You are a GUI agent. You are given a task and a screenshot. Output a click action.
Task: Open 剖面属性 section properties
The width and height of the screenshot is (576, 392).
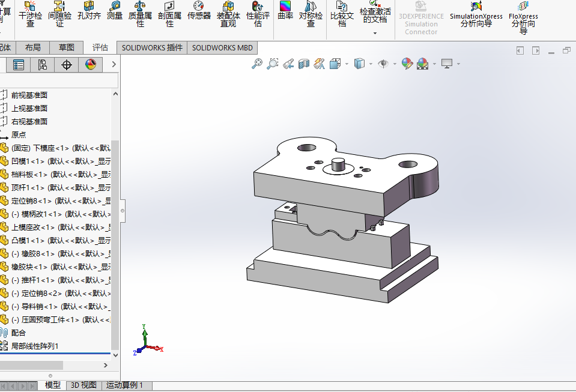[169, 14]
